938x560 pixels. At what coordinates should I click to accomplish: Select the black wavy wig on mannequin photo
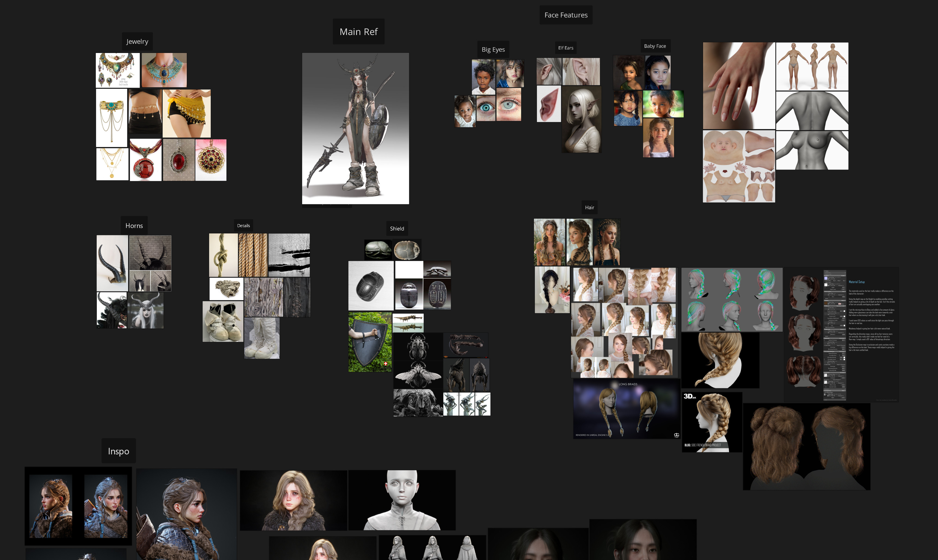pyautogui.click(x=552, y=290)
